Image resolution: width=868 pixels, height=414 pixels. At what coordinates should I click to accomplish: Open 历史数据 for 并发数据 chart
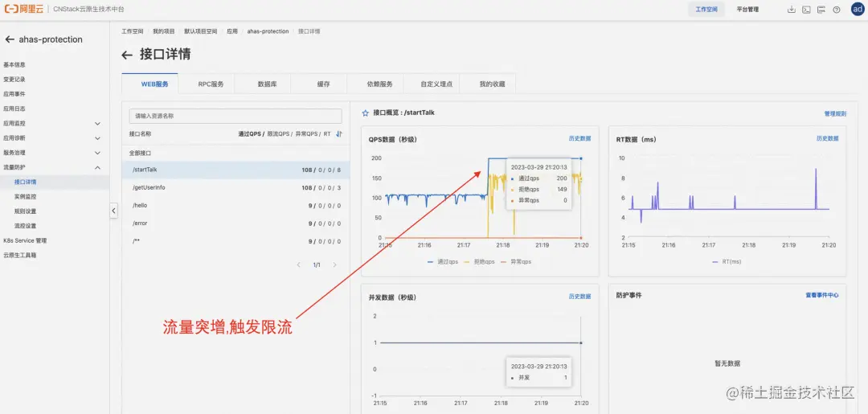tap(579, 297)
